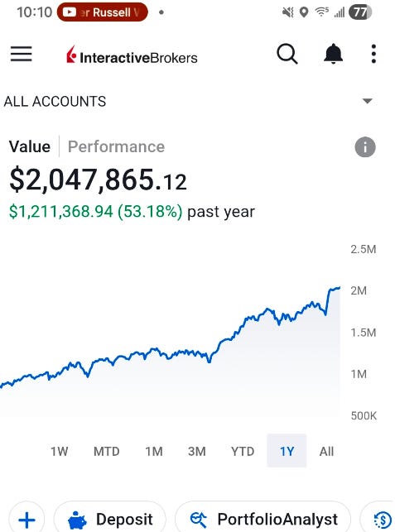Tap the info icon beside Performance
The width and height of the screenshot is (395, 532).
(x=365, y=147)
